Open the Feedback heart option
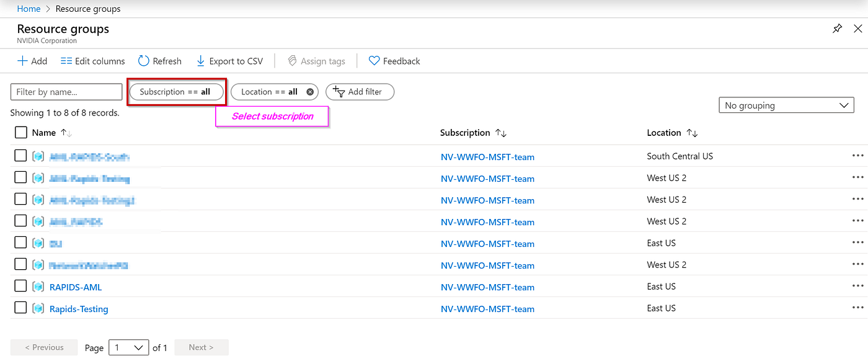868x361 pixels. [x=394, y=61]
